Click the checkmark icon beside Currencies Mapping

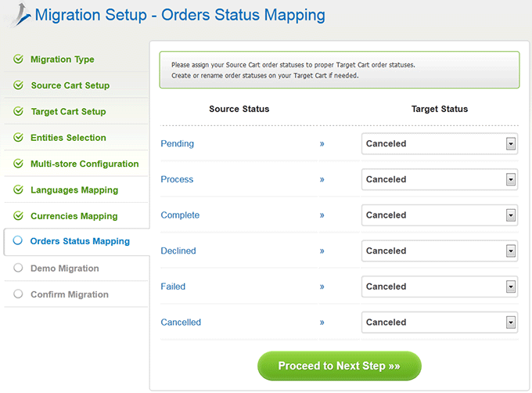(18, 215)
